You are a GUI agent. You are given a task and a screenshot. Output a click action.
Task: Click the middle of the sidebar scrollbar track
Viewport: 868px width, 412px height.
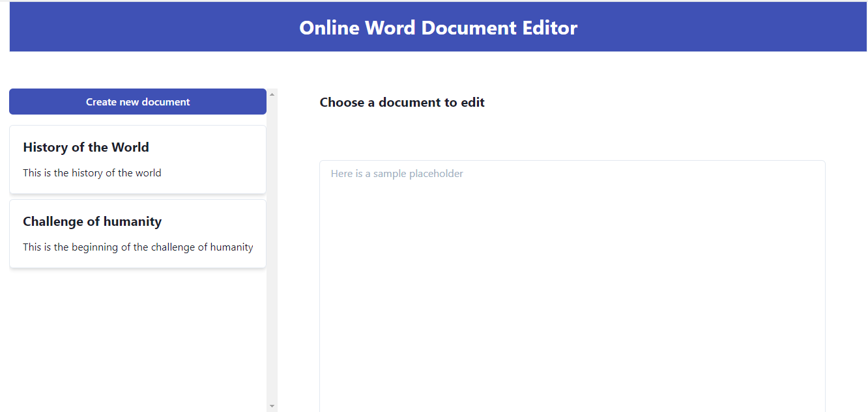tap(272, 251)
